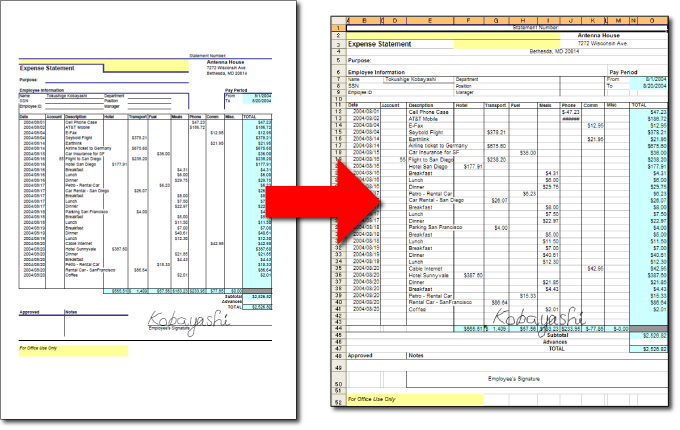Click the "Hotel" column heading in spreadsheet

tap(461, 105)
